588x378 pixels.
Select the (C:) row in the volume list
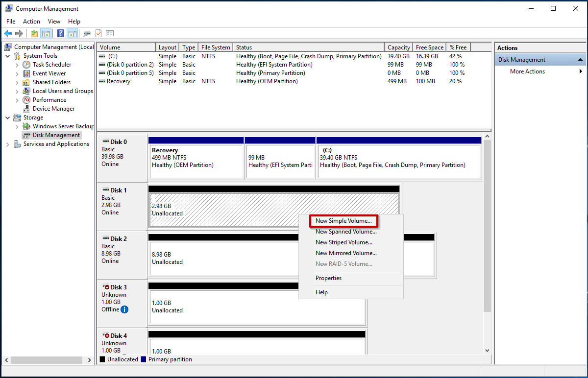pyautogui.click(x=126, y=56)
